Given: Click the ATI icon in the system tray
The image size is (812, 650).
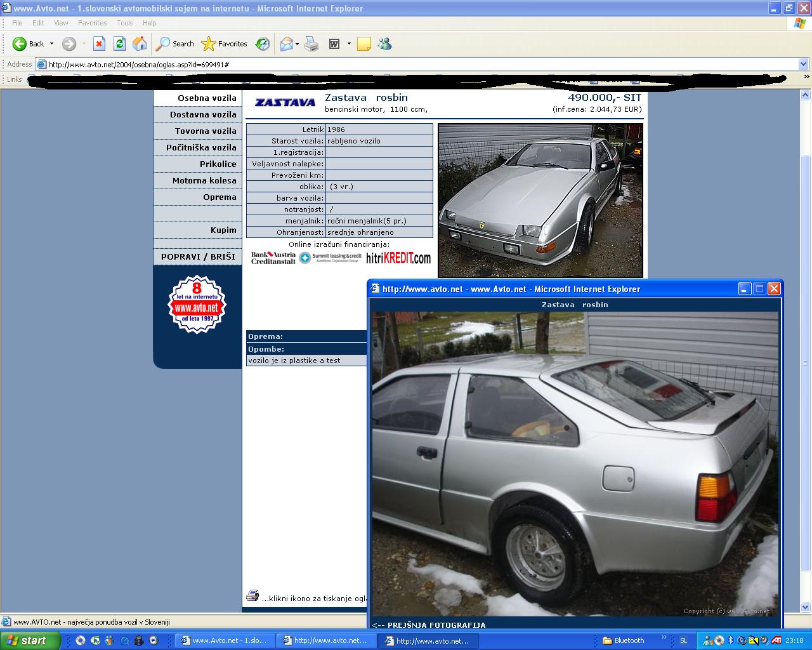Looking at the screenshot, I should point(777,640).
